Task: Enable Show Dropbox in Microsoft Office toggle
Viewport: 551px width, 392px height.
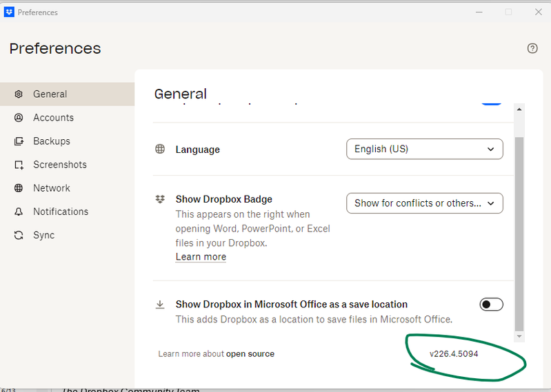Action: coord(491,305)
